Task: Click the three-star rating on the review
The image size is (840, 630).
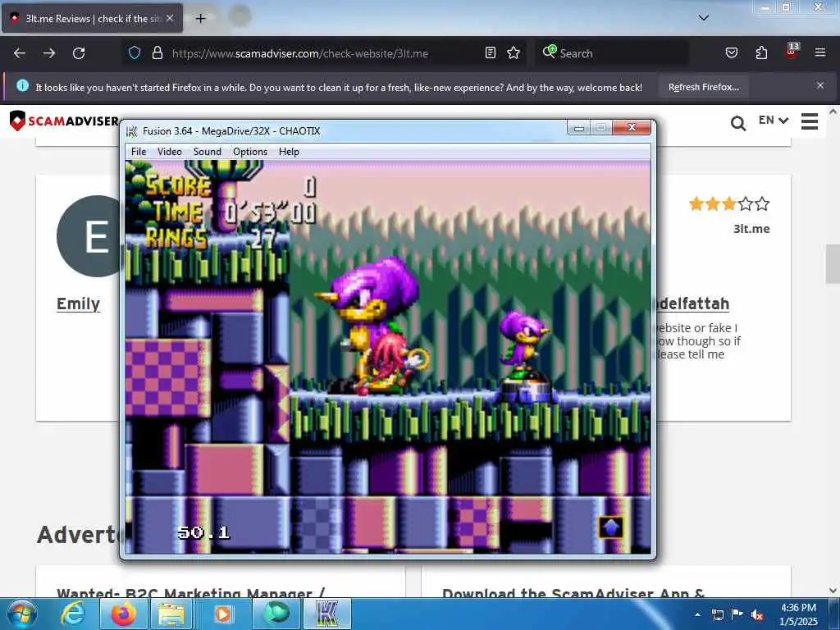Action: pos(729,203)
